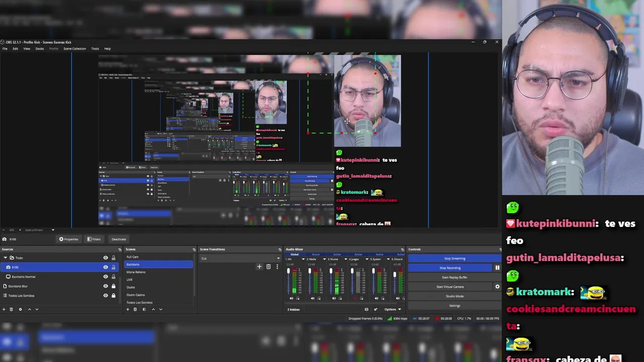The width and height of the screenshot is (644, 362).
Task: Open source properties gear in Sources footer
Action: coord(20,309)
